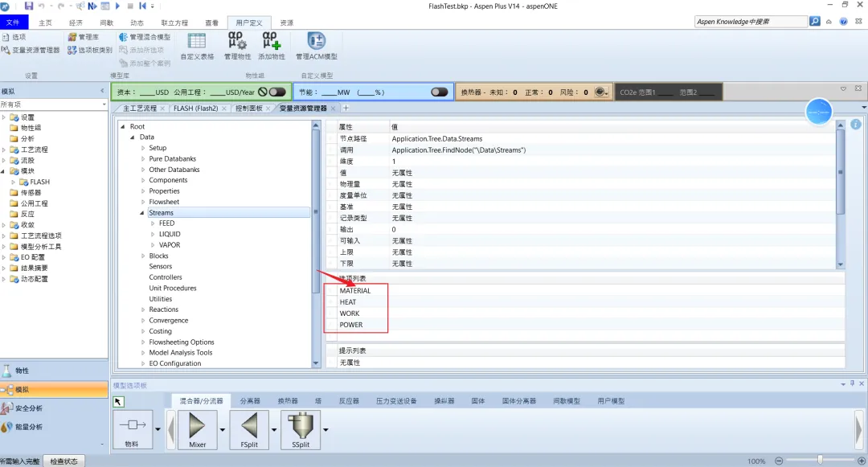The height and width of the screenshot is (467, 868).
Task: Click the add new tab plus button
Action: point(346,108)
